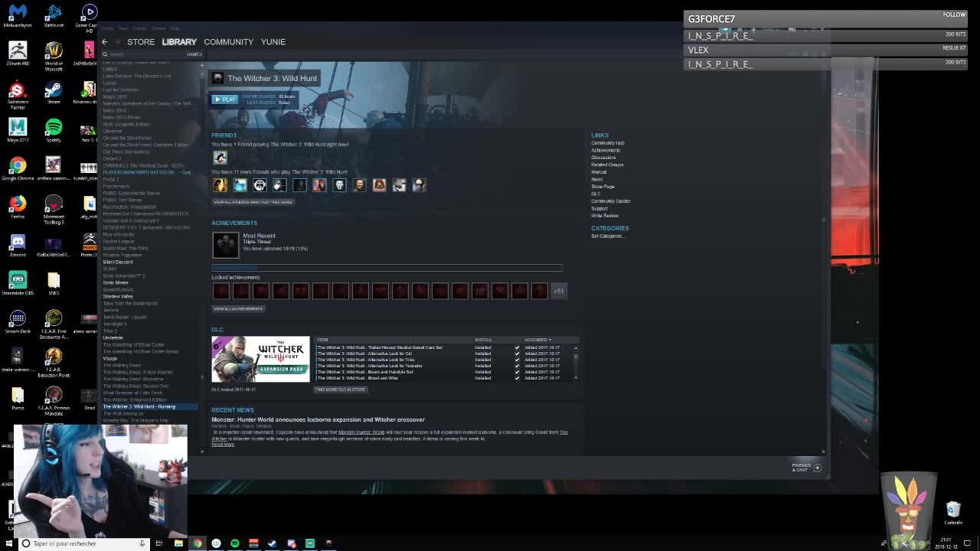Open Chrome from the taskbar
The image size is (980, 551).
(198, 543)
